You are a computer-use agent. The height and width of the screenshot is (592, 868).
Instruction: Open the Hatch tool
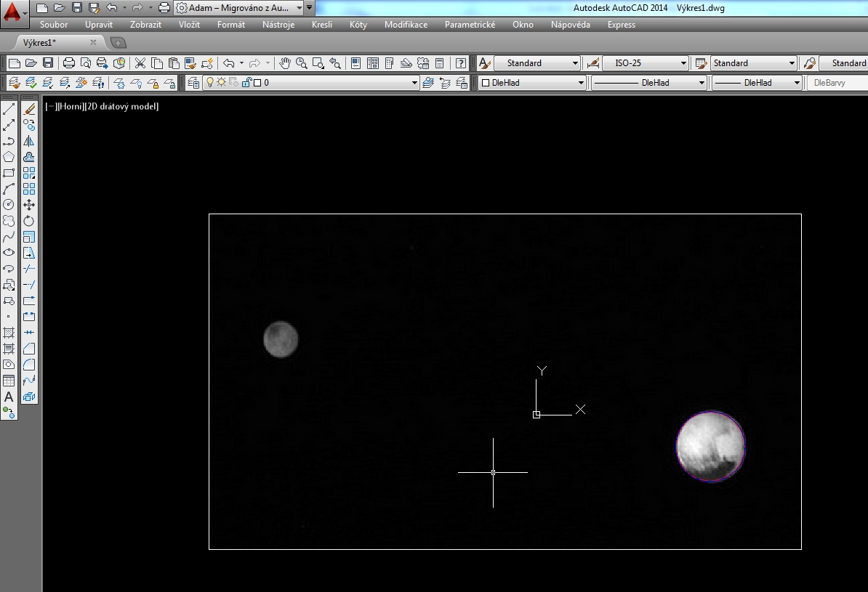pos(9,333)
